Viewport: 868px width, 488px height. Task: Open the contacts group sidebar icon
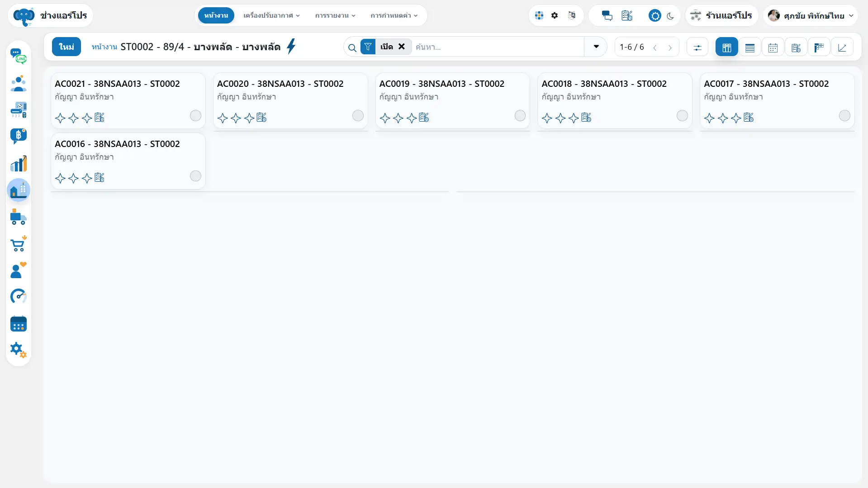pyautogui.click(x=19, y=83)
